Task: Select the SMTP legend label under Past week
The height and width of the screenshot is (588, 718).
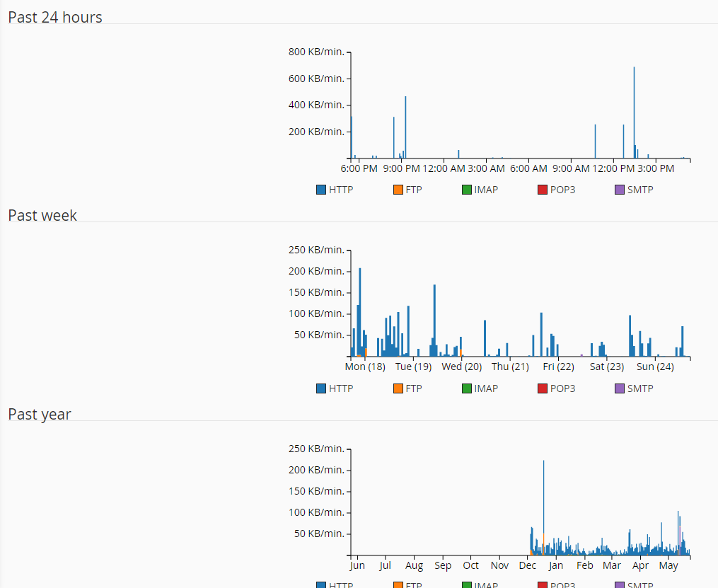Action: point(639,388)
